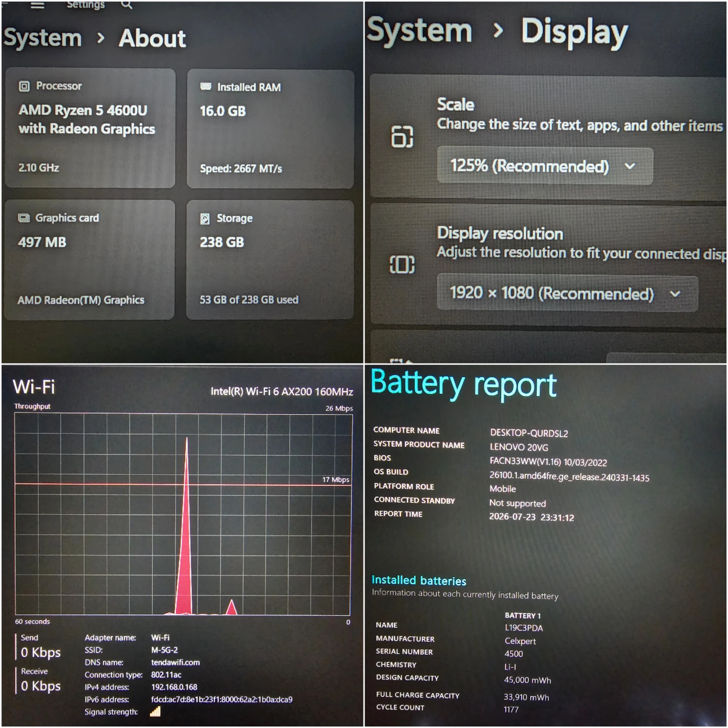Click battery name L19C3PDA
Image resolution: width=728 pixels, height=728 pixels.
(524, 628)
